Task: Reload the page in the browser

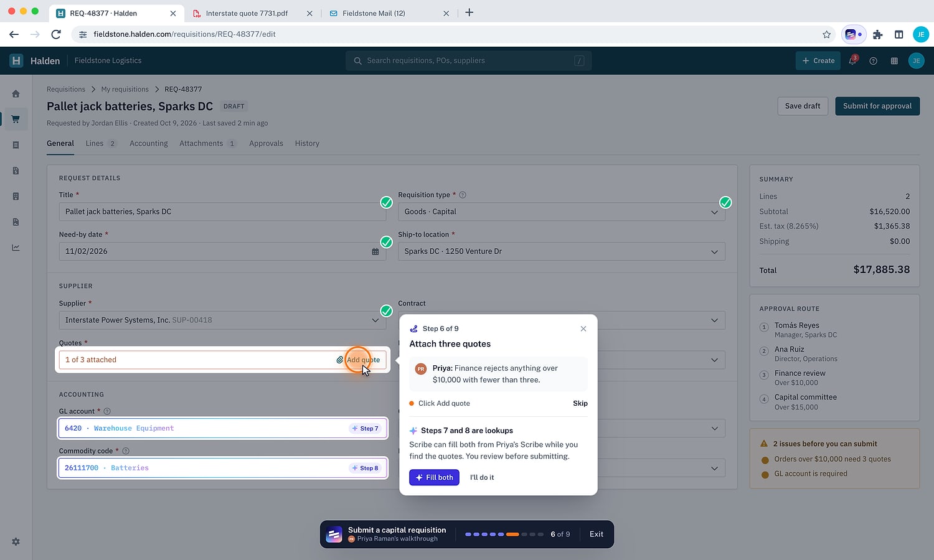Action: coord(56,34)
